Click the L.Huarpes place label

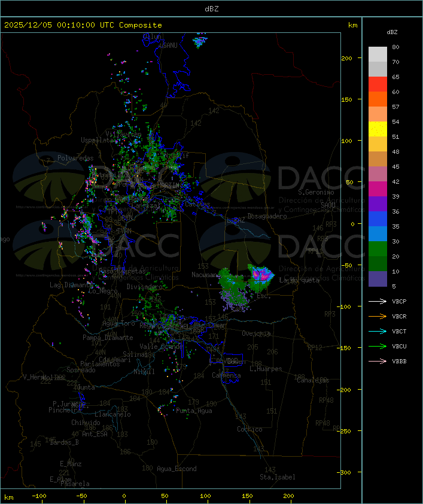click(x=266, y=369)
